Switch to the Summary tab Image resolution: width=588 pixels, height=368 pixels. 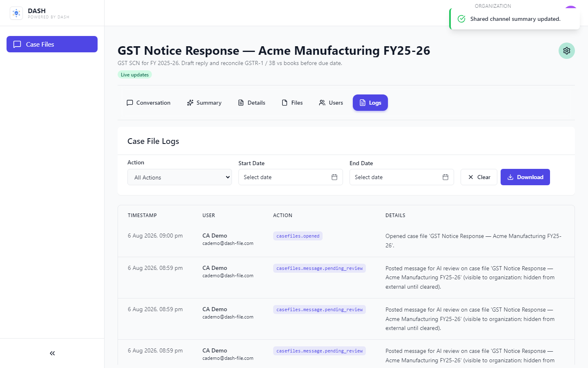(x=204, y=103)
